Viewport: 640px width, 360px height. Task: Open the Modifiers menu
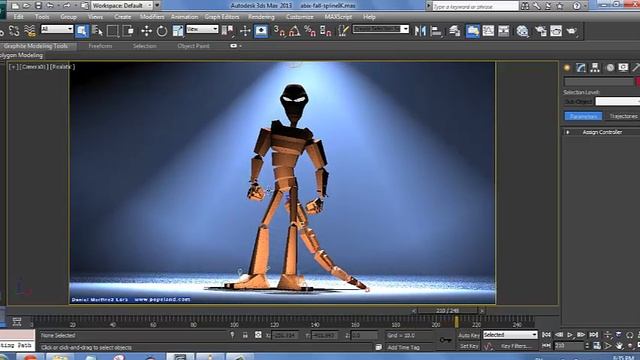point(152,17)
